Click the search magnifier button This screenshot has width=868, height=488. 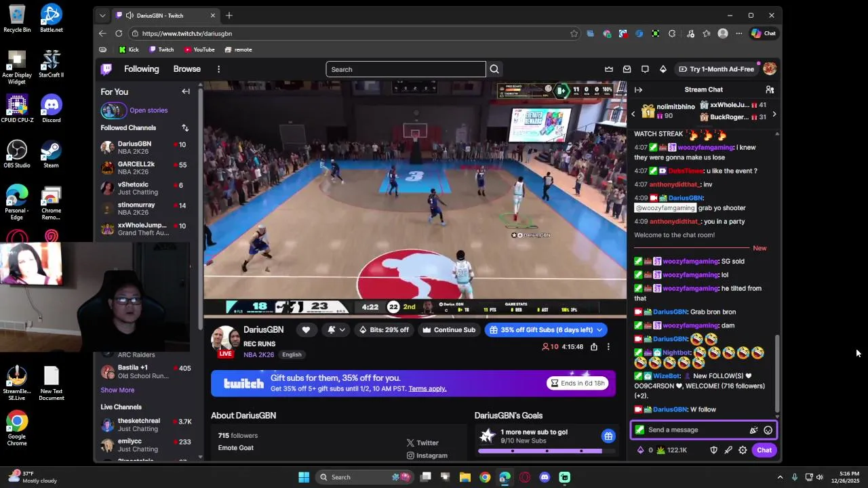pyautogui.click(x=494, y=69)
